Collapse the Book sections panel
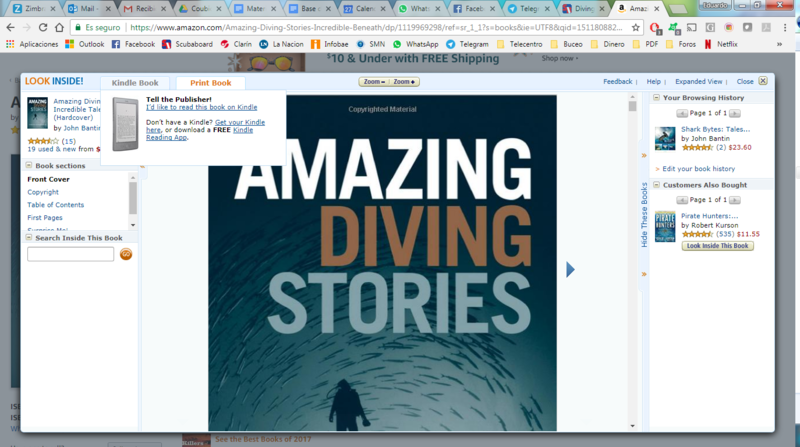This screenshot has height=447, width=800. 29,165
